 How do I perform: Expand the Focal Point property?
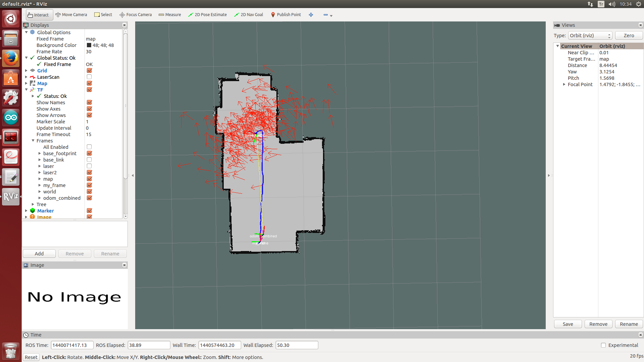[564, 84]
